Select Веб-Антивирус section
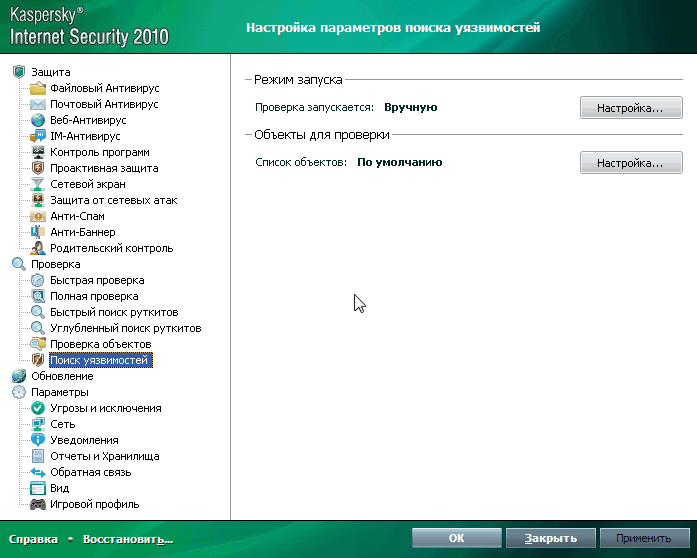 (x=88, y=120)
